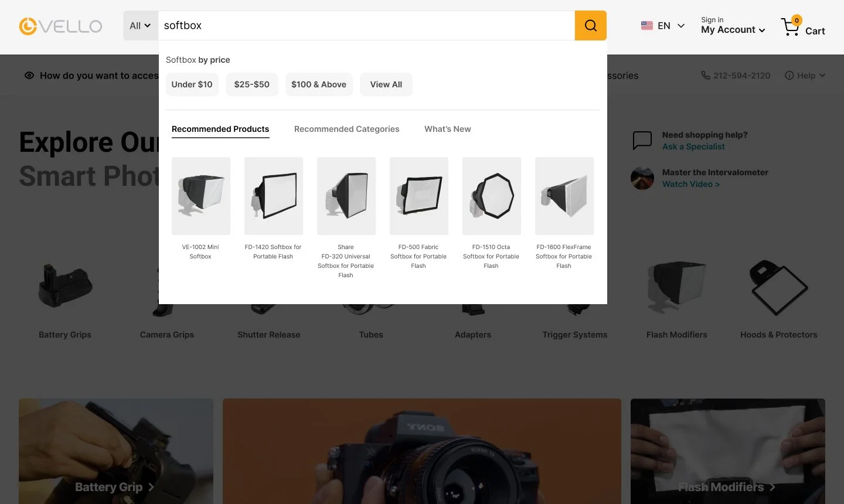Click the Battery Grips category label
The image size is (844, 504).
pos(65,335)
